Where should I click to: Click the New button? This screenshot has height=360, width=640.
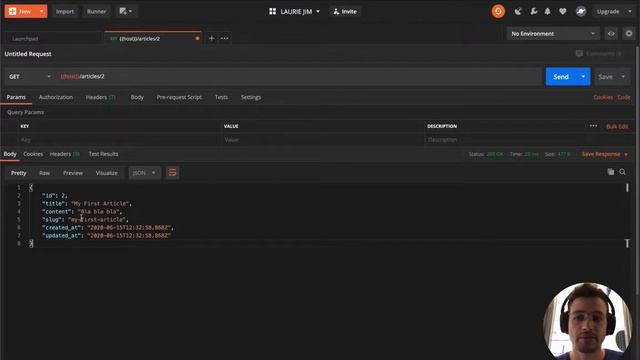(x=21, y=11)
